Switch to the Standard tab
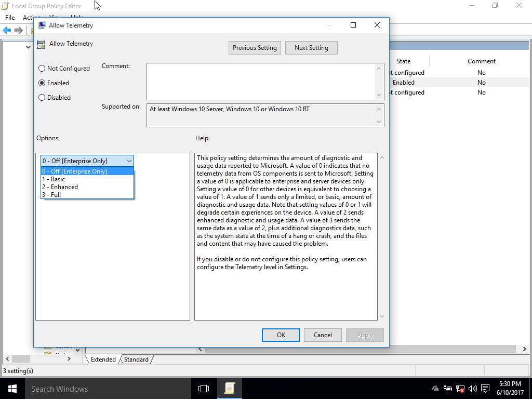 tap(136, 360)
